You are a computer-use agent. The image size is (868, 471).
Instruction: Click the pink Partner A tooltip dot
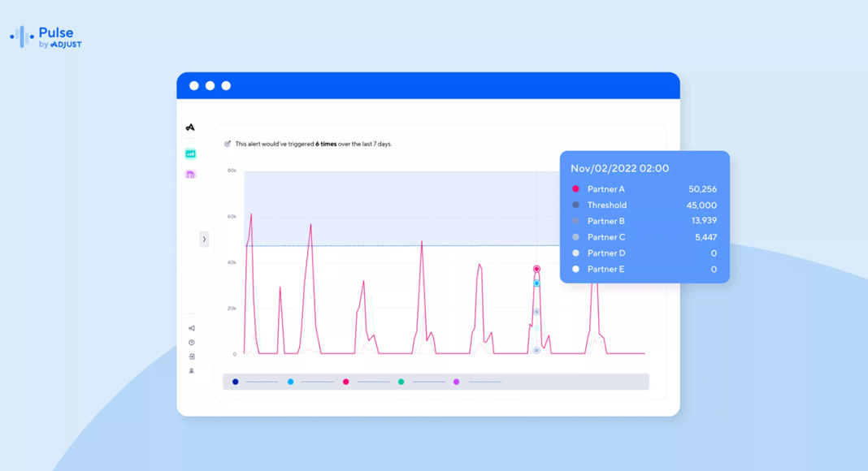575,189
